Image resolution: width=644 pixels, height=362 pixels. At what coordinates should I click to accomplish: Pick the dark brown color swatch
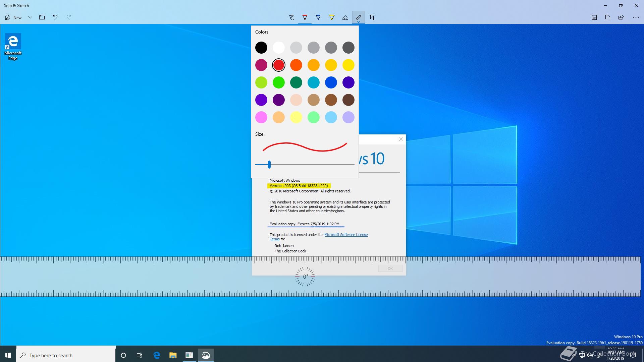point(348,100)
